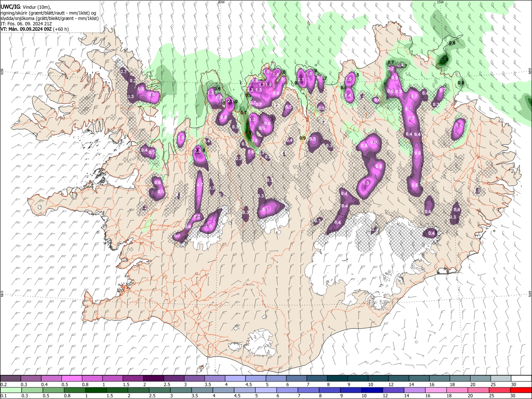Screen dimensions: 532x399
Task: Click the slate blue 6–7 snow swatch
Action: click(x=296, y=379)
